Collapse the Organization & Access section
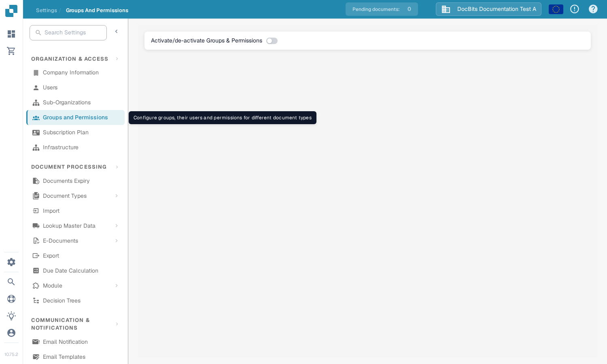 click(x=117, y=59)
